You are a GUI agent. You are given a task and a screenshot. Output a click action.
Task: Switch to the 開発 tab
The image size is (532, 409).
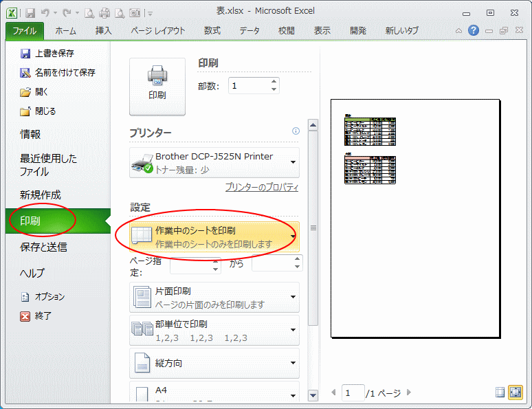pos(358,31)
